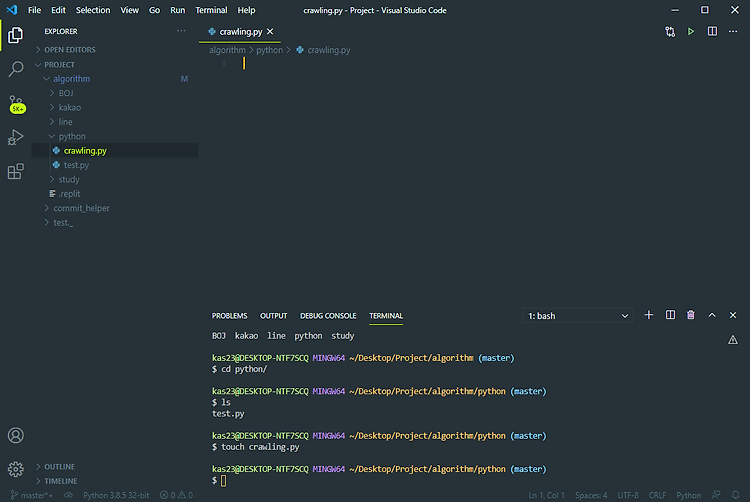
Task: Click algorithm in the breadcrumb
Action: coord(227,50)
